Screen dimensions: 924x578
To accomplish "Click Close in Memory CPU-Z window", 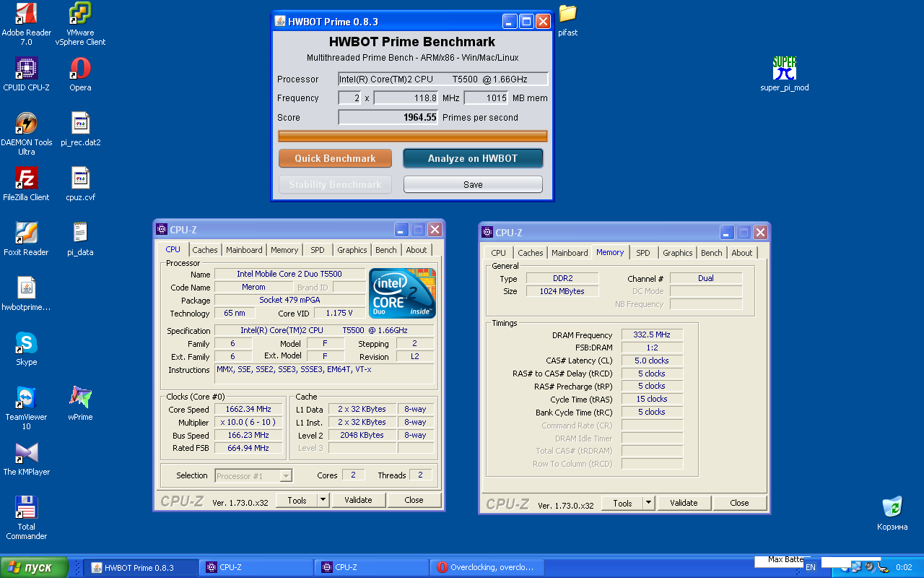I will click(739, 503).
